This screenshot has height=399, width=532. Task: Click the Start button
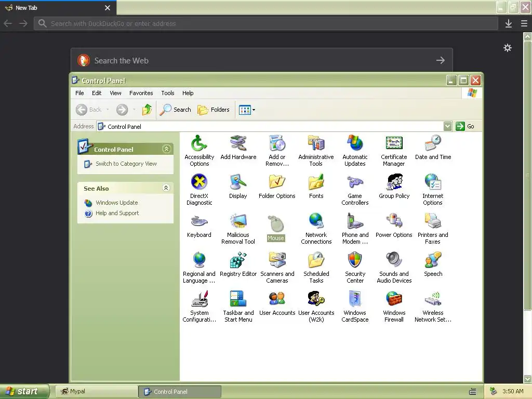tap(24, 391)
